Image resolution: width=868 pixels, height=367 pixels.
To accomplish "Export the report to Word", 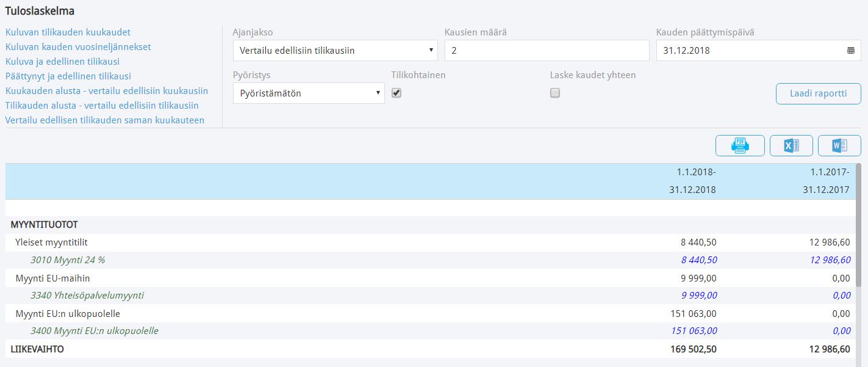I will tap(839, 145).
